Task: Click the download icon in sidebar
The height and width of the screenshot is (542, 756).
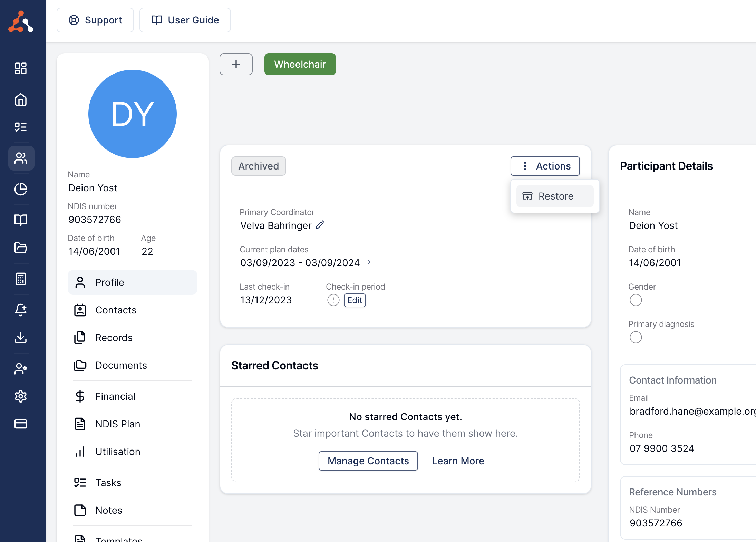Action: tap(21, 338)
